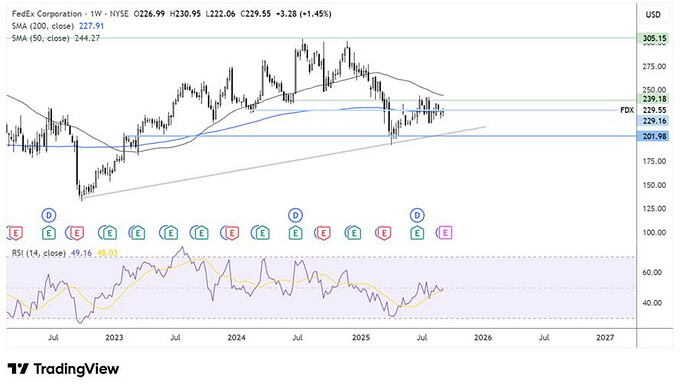Click the 229.16 price label
The width and height of the screenshot is (690, 390).
click(x=654, y=121)
